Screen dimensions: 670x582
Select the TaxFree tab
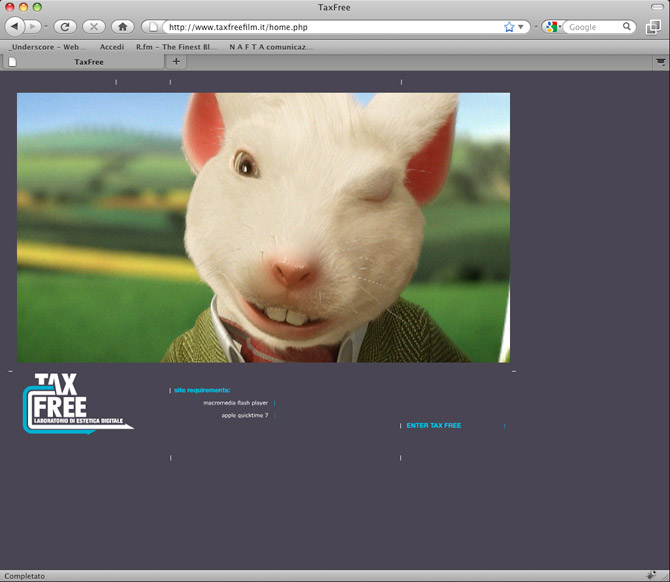(x=84, y=62)
